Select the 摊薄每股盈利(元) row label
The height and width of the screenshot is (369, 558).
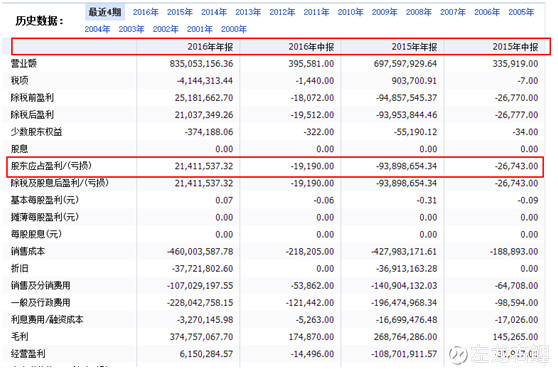click(45, 217)
